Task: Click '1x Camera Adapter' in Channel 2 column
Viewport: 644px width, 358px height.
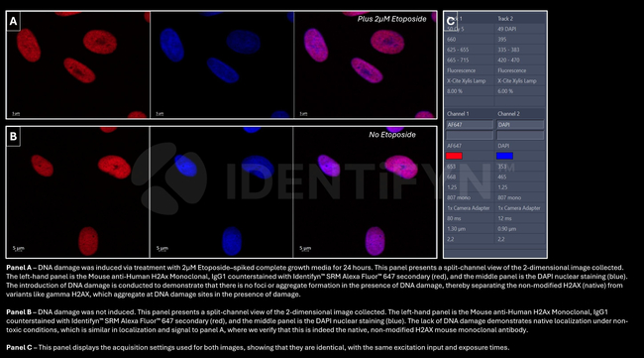Action: pyautogui.click(x=519, y=208)
